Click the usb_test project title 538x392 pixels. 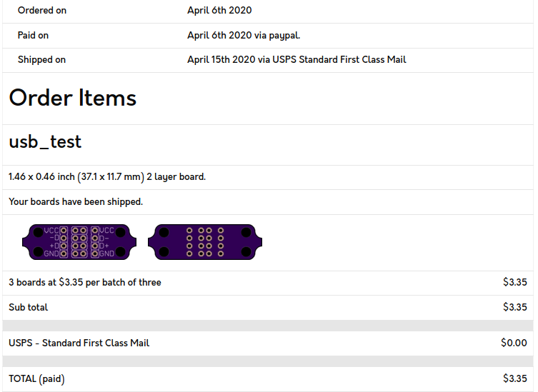45,141
